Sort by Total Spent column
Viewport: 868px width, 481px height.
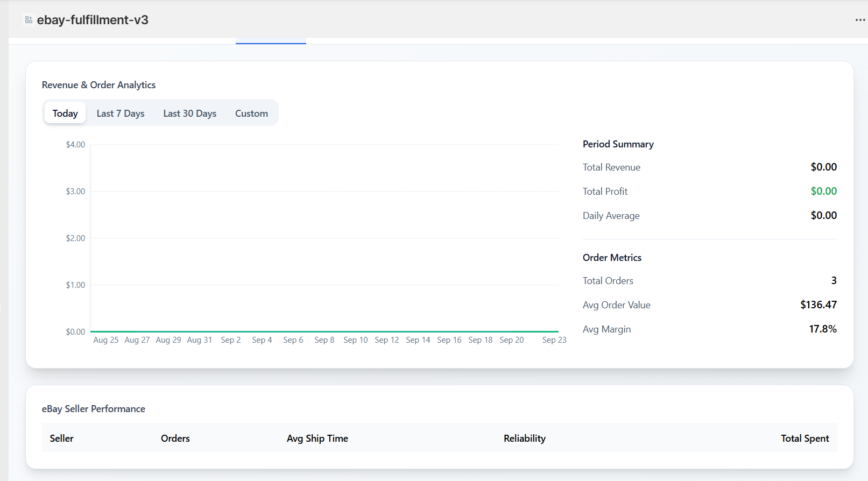pyautogui.click(x=805, y=438)
